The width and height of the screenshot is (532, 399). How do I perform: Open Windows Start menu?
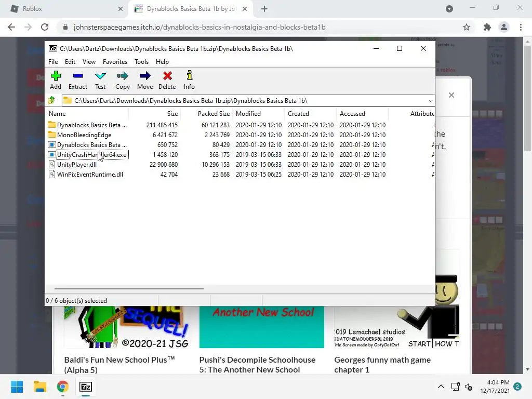click(17, 387)
